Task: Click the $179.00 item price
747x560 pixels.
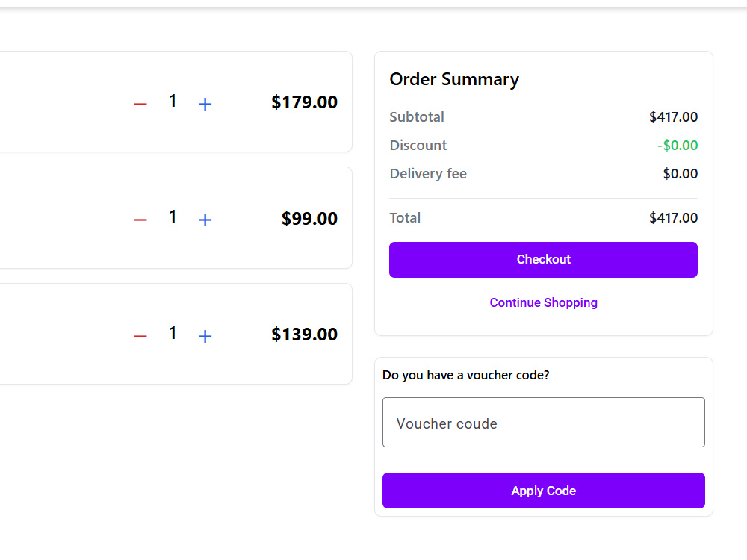Action: tap(305, 102)
